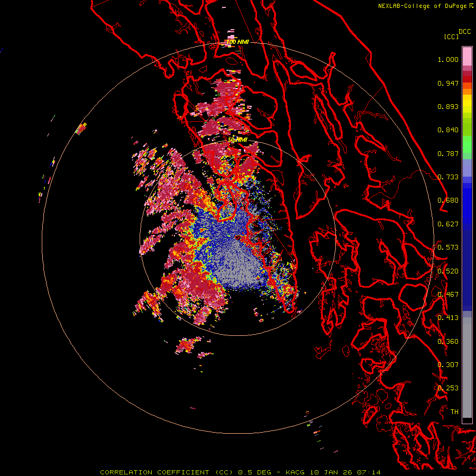The image size is (476, 476).
Task: Select the 0.520 legend value
Action: point(448,271)
